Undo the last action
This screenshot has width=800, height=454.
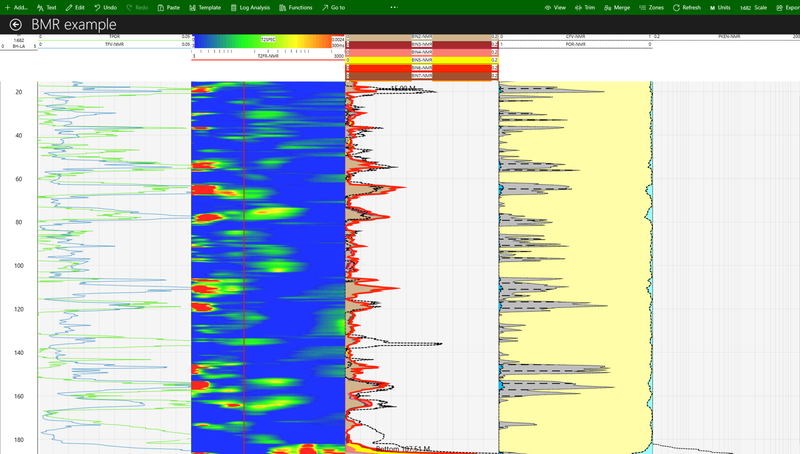(106, 8)
